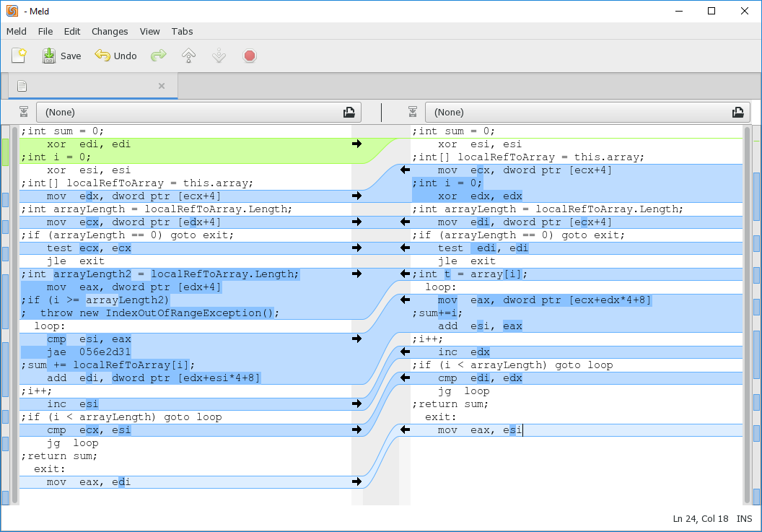Click the green Redo arrow
Viewport: 762px width, 532px height.
tap(159, 56)
